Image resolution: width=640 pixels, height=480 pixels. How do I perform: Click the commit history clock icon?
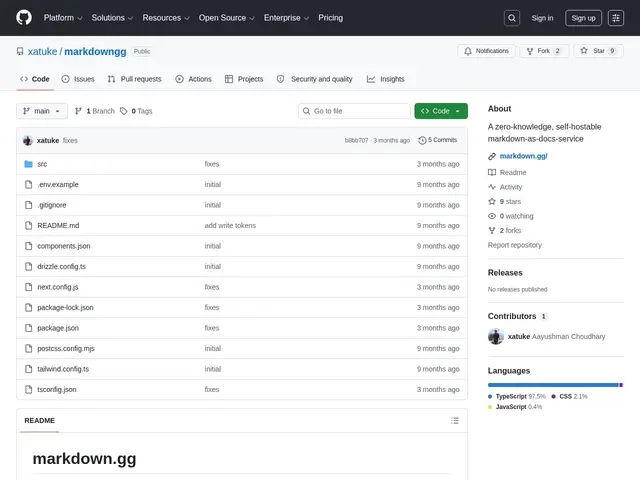tap(422, 140)
